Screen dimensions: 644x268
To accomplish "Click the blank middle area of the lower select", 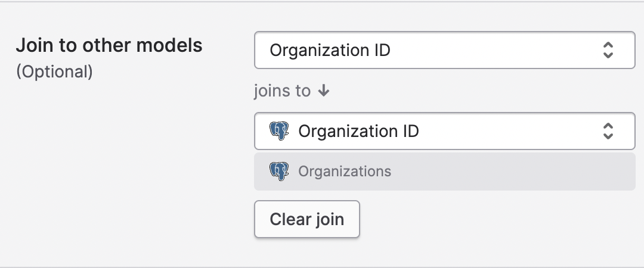I will point(507,131).
